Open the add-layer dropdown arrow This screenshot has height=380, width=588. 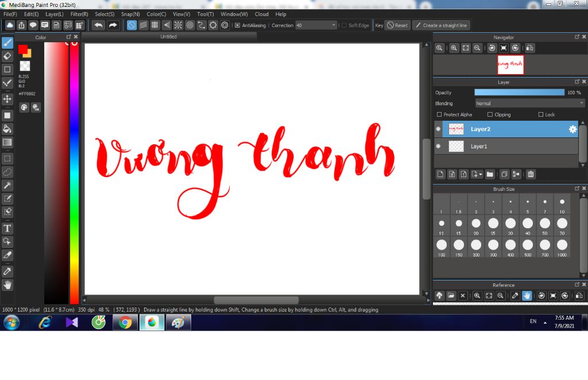point(481,174)
